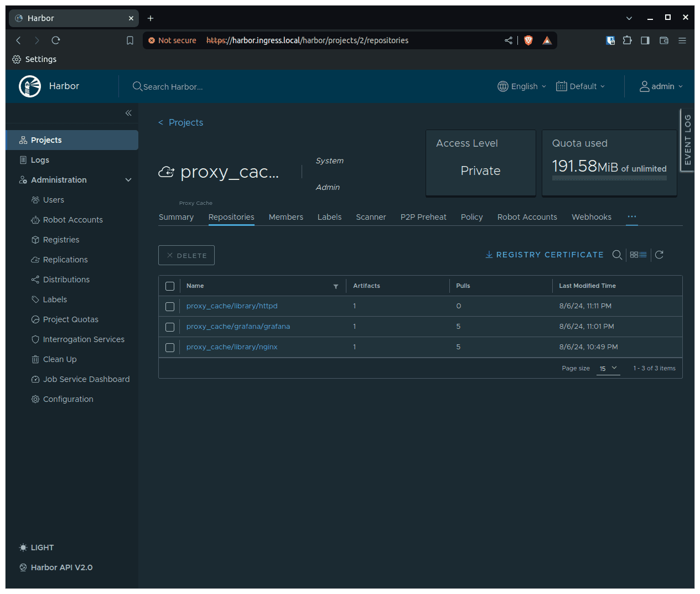
Task: Open Brave Shields lion icon
Action: pos(528,40)
